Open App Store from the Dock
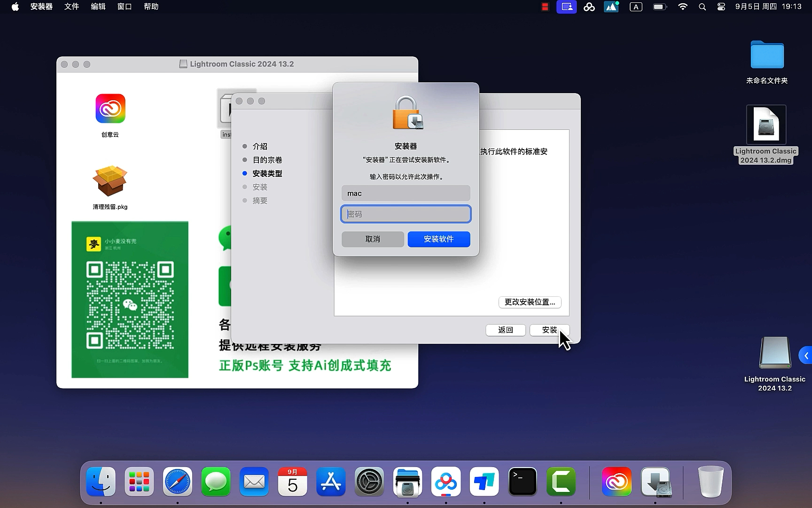812x508 pixels. click(x=331, y=482)
